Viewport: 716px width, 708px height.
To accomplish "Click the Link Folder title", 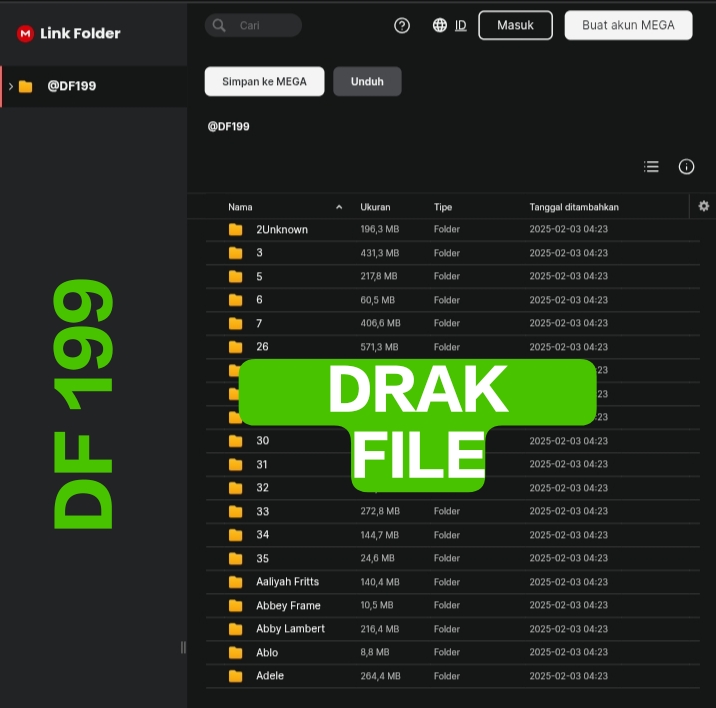I will [80, 33].
